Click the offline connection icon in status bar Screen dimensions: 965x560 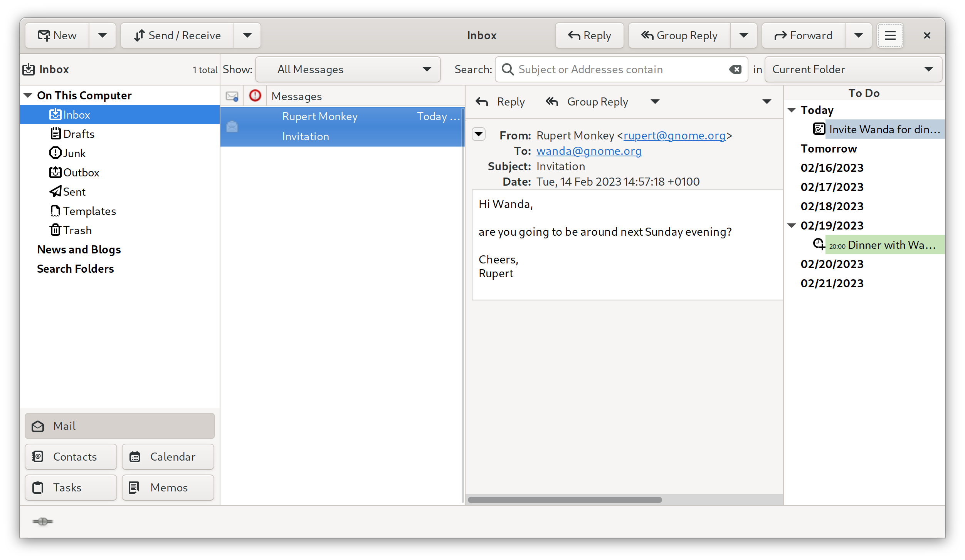43,521
